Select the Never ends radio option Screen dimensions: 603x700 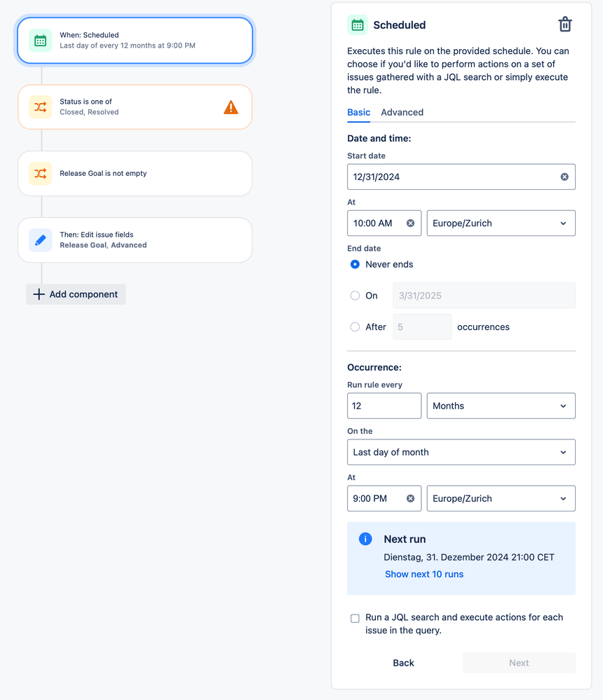click(x=355, y=264)
